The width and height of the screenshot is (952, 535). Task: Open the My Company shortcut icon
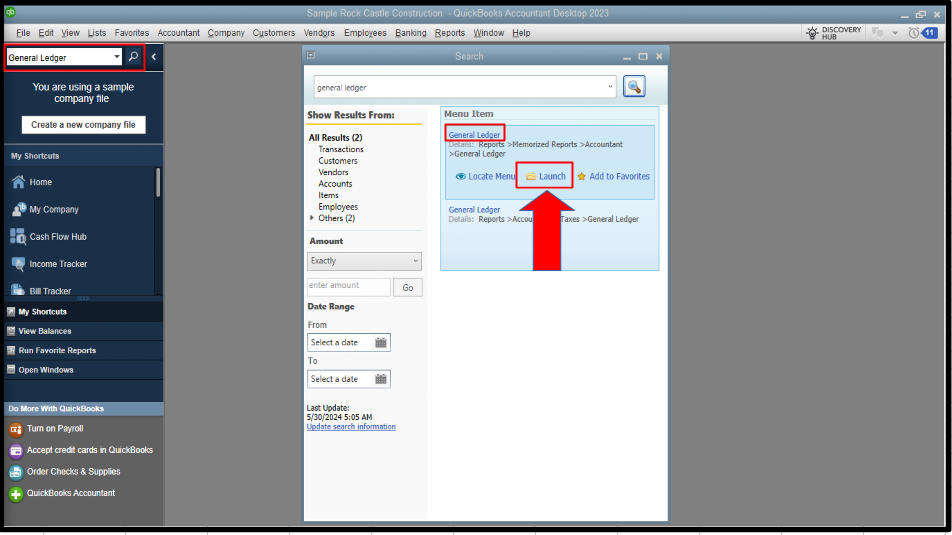[x=19, y=209]
